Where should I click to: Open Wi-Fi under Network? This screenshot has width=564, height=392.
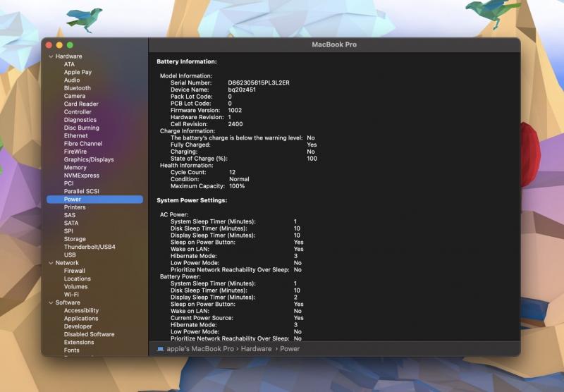click(71, 295)
